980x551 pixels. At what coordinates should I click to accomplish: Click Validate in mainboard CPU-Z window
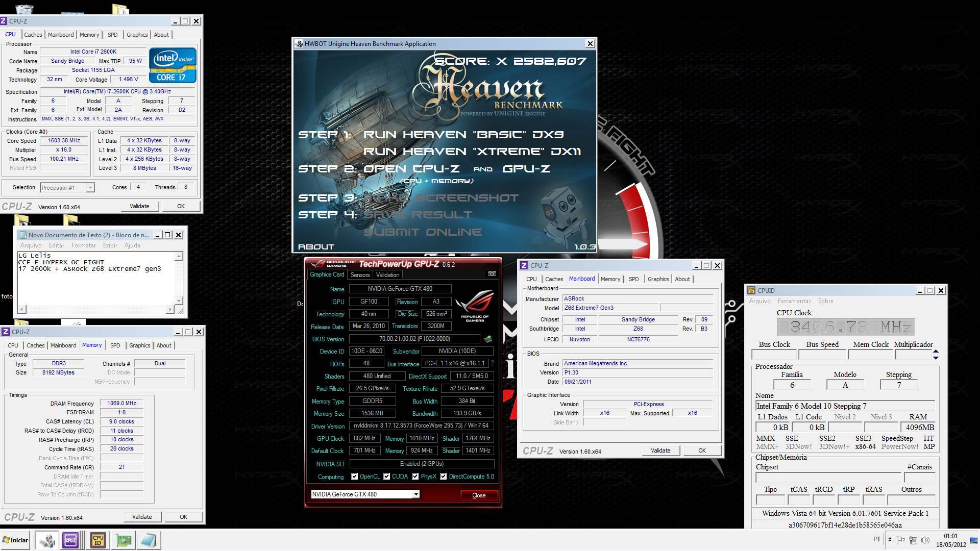660,450
